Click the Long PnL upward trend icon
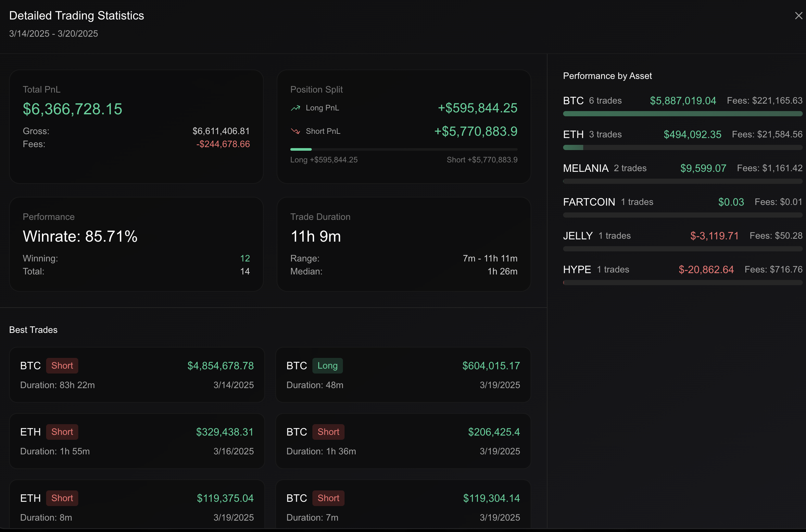 (296, 108)
